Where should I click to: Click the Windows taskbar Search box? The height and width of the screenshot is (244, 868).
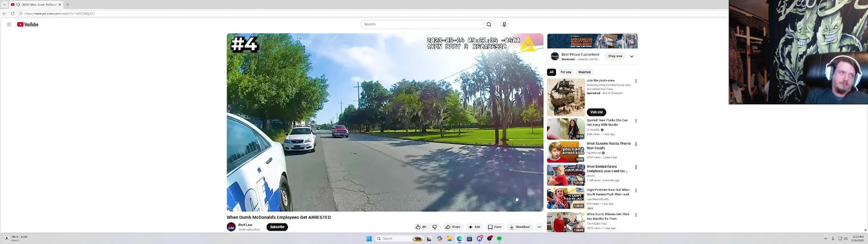pos(398,239)
